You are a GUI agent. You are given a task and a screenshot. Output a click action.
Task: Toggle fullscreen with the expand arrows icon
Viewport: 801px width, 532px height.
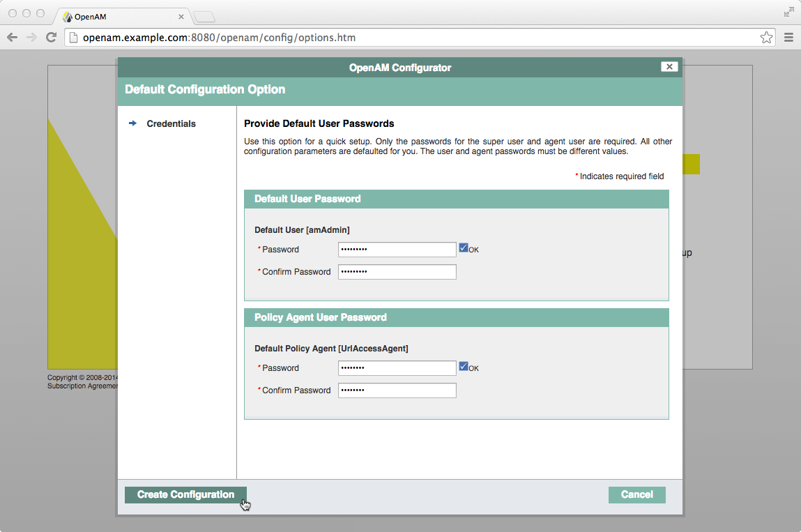pyautogui.click(x=788, y=13)
